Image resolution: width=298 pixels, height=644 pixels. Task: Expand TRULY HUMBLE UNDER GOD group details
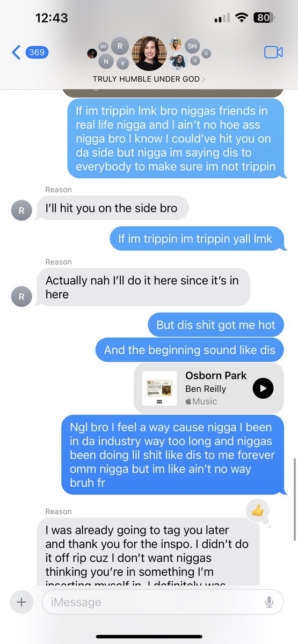tap(149, 79)
